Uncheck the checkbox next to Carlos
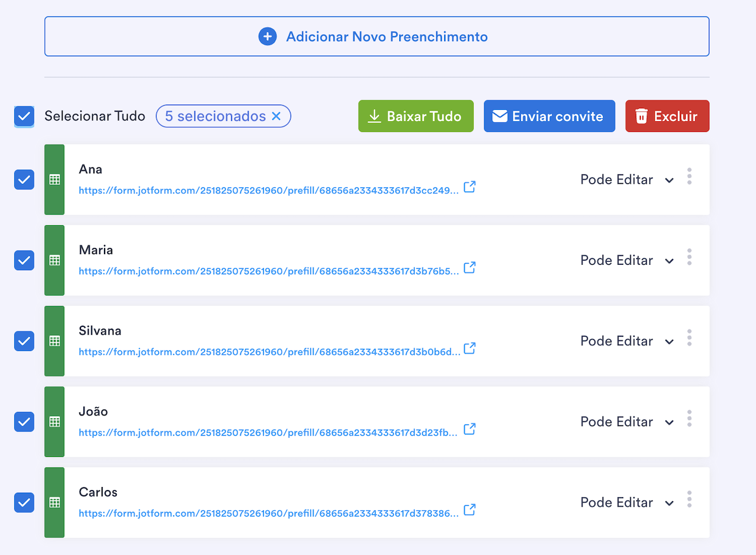 point(24,502)
